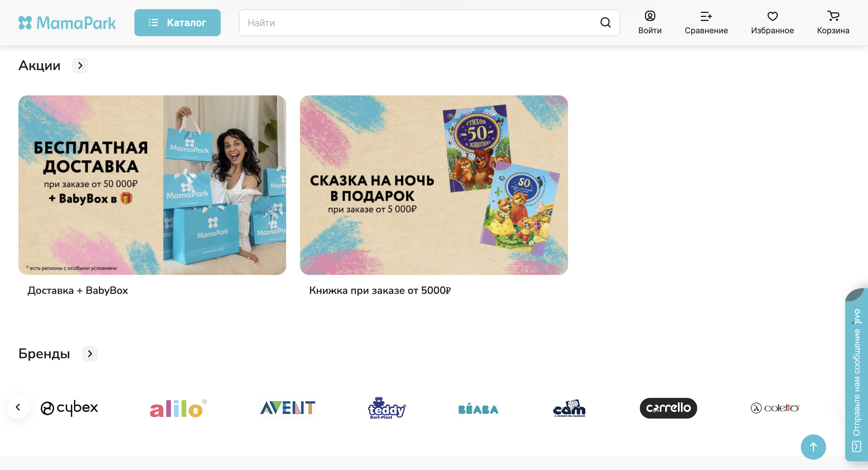868x470 pixels.
Task: Open the Jivo chat message tab
Action: pos(856,375)
